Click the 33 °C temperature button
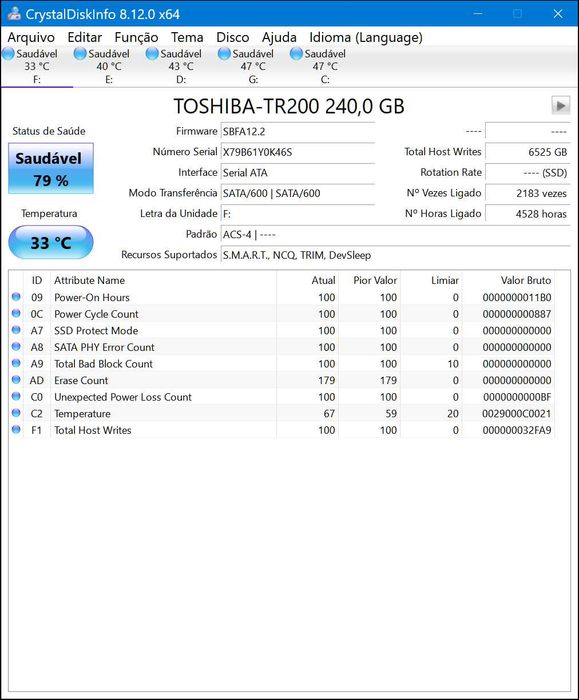This screenshot has width=579, height=700. tap(51, 242)
